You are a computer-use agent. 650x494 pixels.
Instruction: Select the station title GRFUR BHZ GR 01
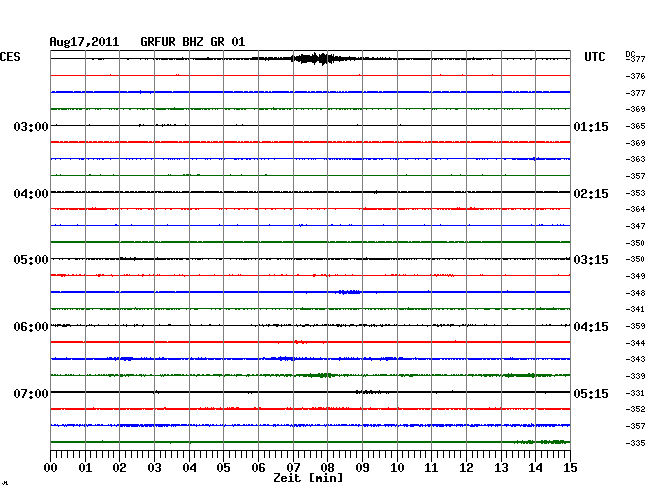193,42
